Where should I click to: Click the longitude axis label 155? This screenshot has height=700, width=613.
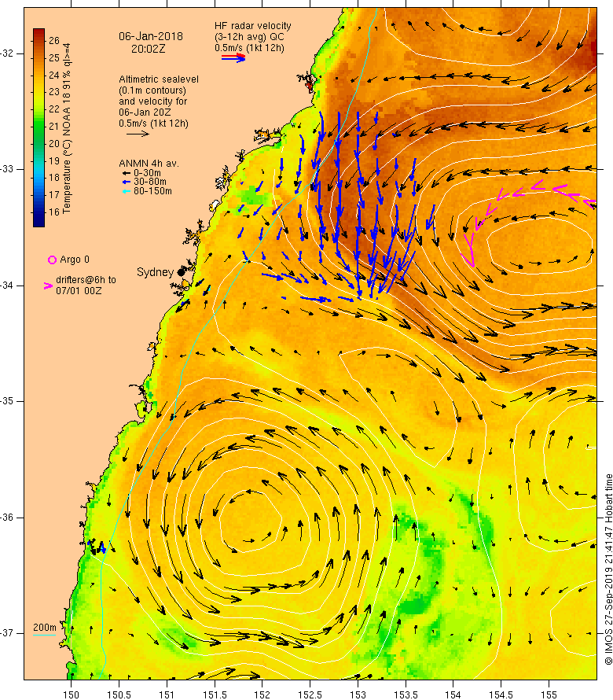pos(549,694)
